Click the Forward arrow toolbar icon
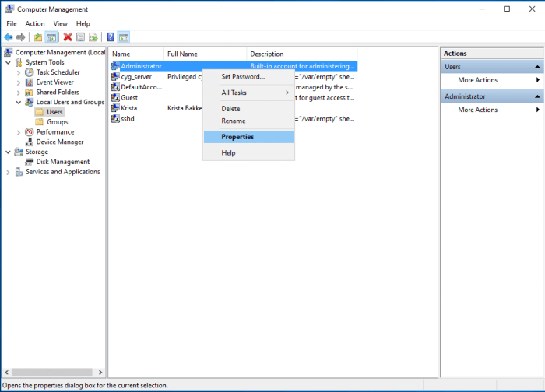 21,37
